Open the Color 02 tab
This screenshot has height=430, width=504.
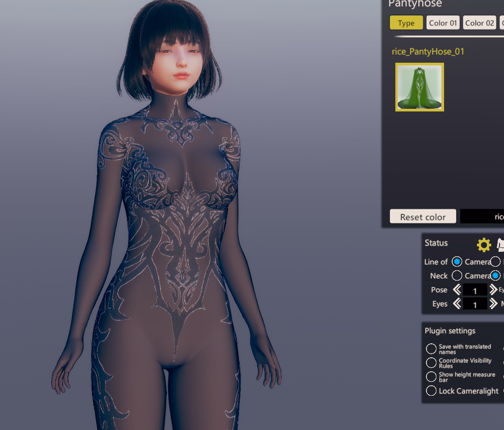point(480,23)
